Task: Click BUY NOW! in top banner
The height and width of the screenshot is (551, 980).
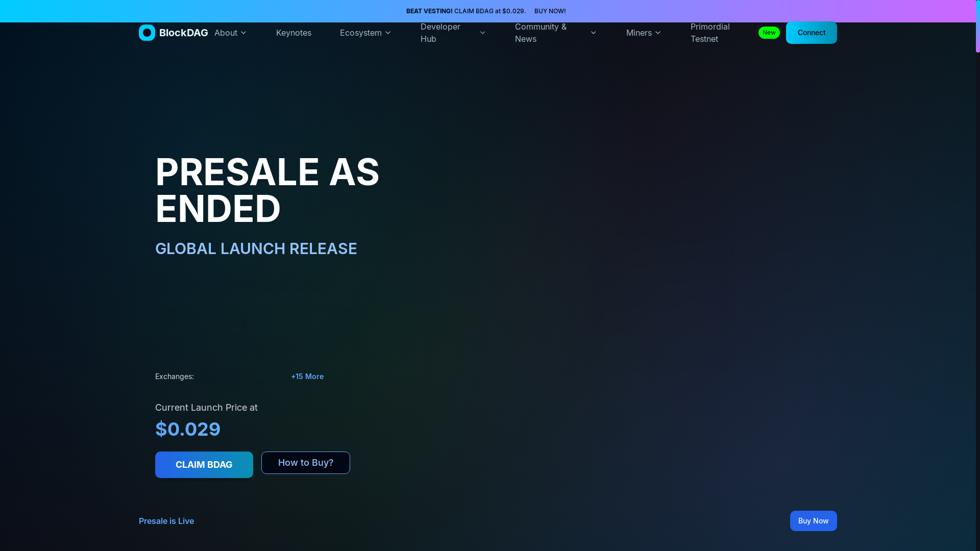Action: pos(550,11)
